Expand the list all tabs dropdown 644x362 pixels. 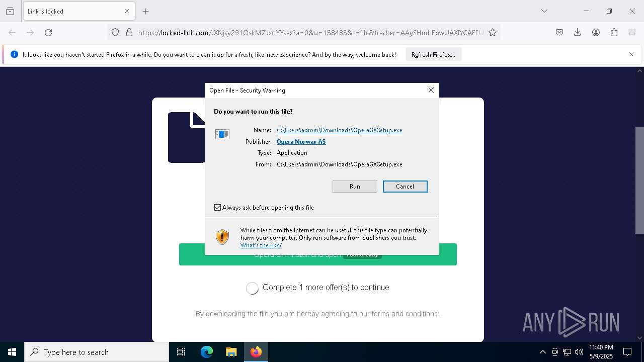coord(544,11)
